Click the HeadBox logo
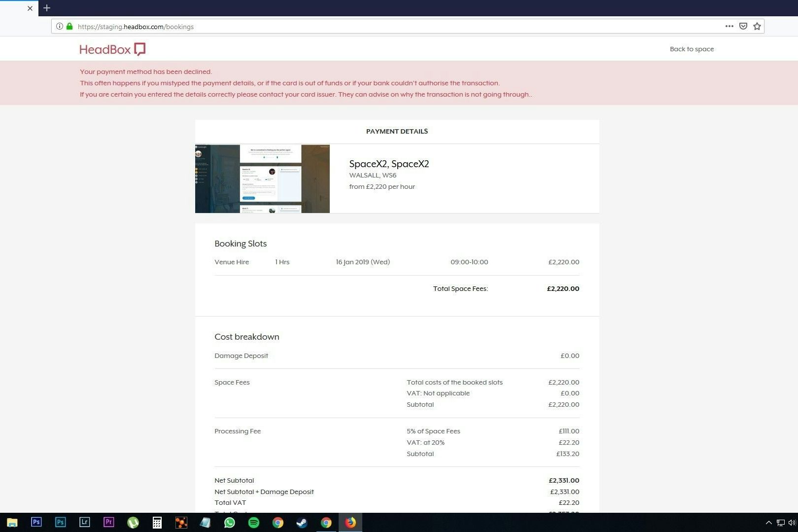Viewport: 798px width, 532px height. [x=112, y=49]
